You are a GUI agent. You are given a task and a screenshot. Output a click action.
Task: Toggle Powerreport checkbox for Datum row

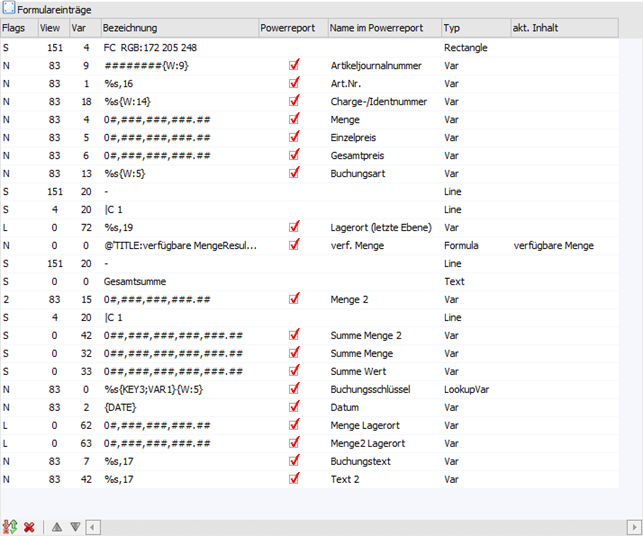click(x=294, y=407)
